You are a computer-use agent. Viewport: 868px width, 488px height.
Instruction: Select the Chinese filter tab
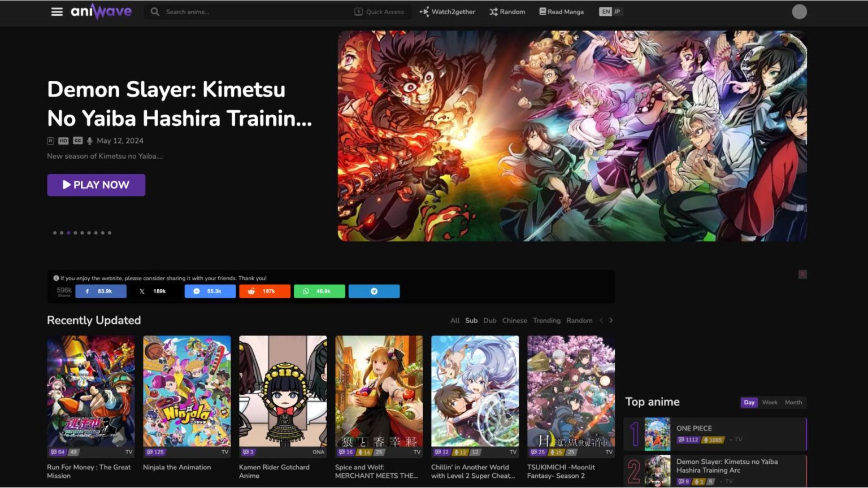(x=514, y=320)
